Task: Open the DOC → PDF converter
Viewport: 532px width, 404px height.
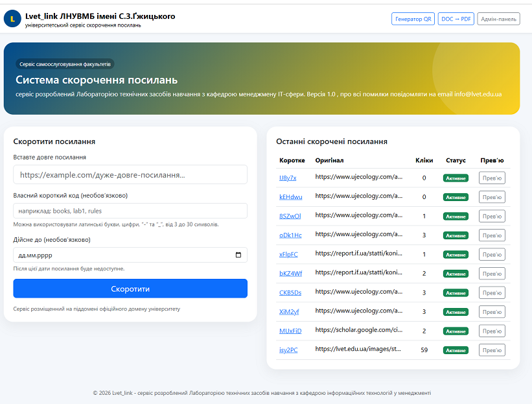Action: click(456, 19)
